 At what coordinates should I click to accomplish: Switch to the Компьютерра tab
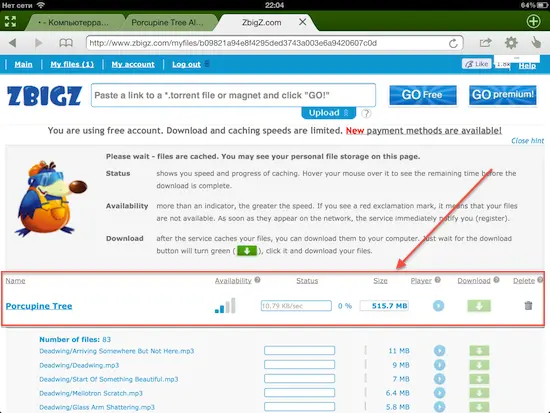tap(75, 22)
